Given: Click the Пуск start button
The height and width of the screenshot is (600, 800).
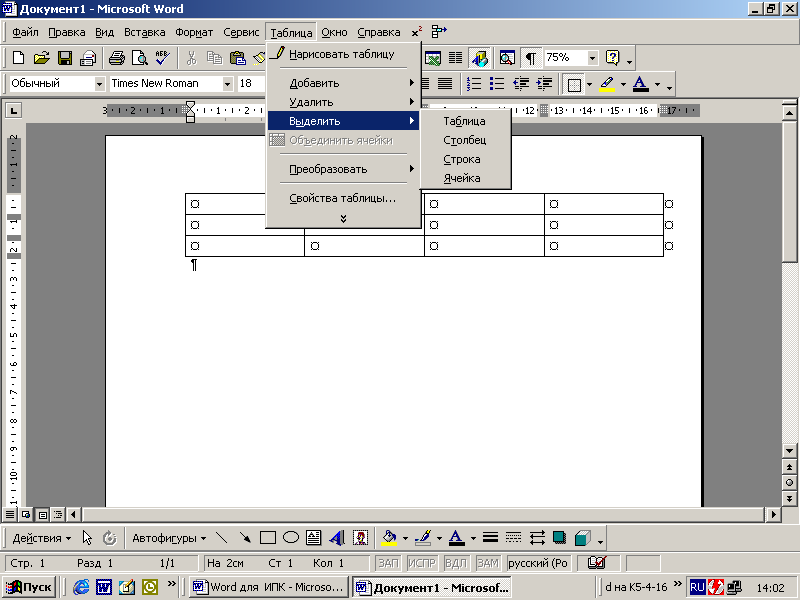Looking at the screenshot, I should [29, 587].
